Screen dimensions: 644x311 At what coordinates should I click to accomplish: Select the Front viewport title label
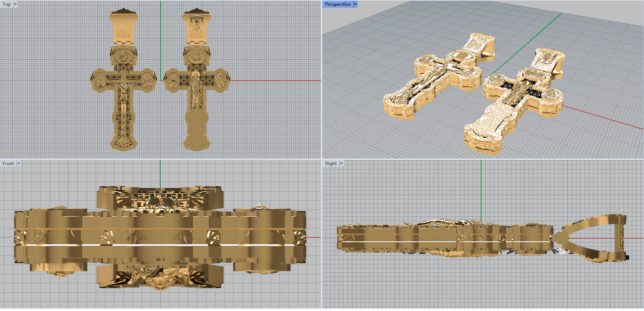pyautogui.click(x=8, y=164)
